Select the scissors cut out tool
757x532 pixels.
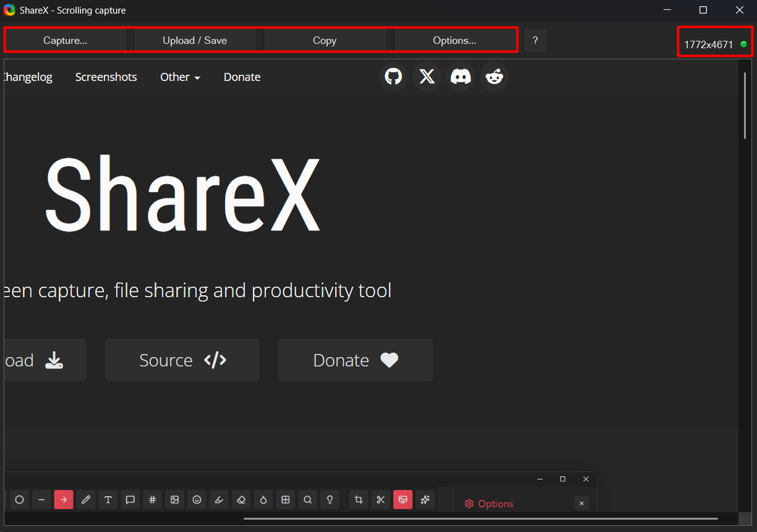point(381,500)
